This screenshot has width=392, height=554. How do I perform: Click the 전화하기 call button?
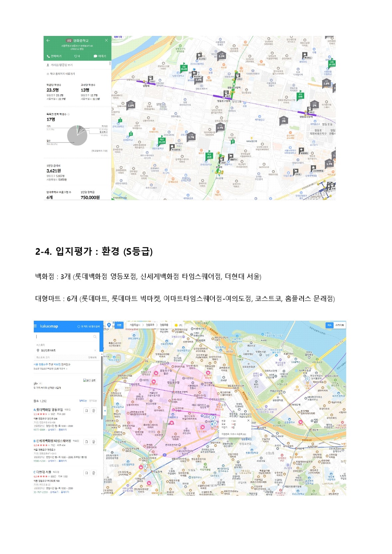point(54,56)
